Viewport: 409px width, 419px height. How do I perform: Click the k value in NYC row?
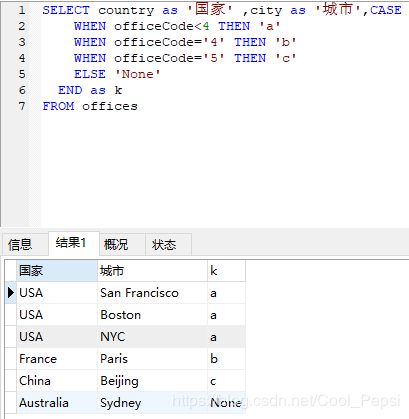[226, 337]
